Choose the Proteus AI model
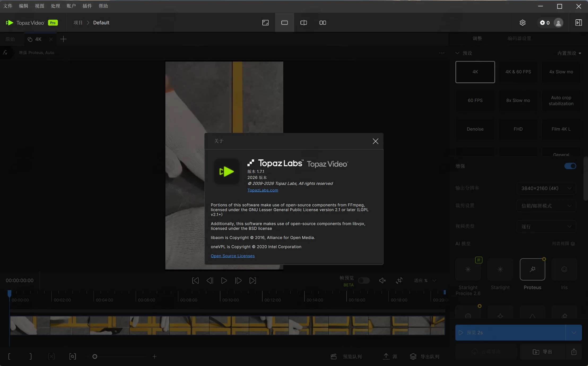This screenshot has width=588, height=366. (532, 269)
